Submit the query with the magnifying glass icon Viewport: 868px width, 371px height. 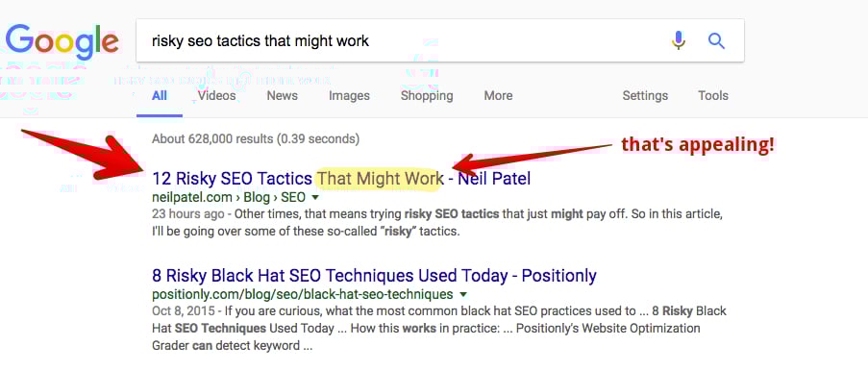point(716,40)
